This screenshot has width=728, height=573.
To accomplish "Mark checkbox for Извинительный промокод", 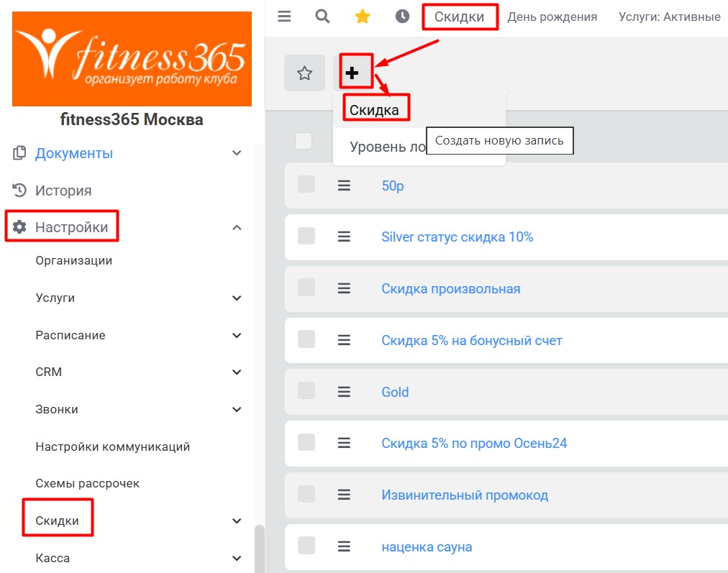I will pos(306,494).
